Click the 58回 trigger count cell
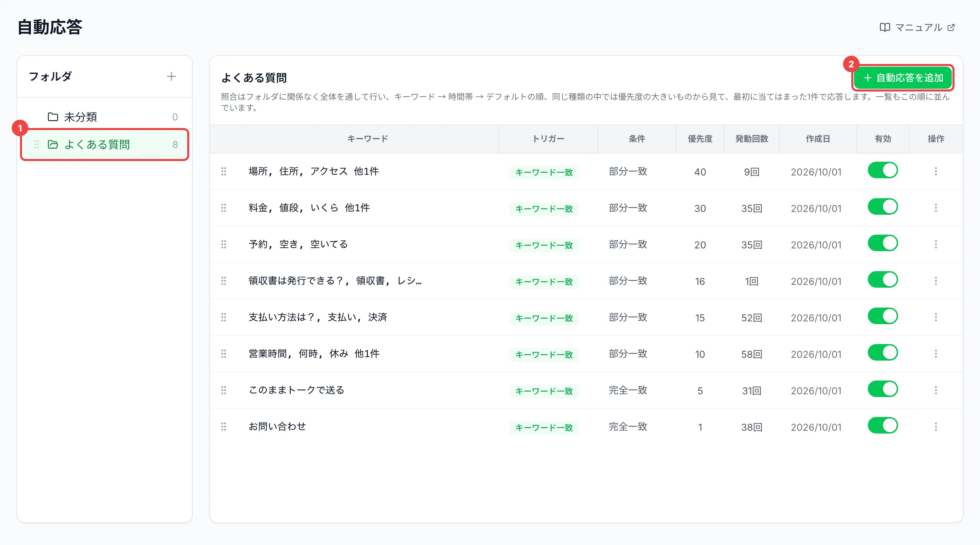 point(752,354)
